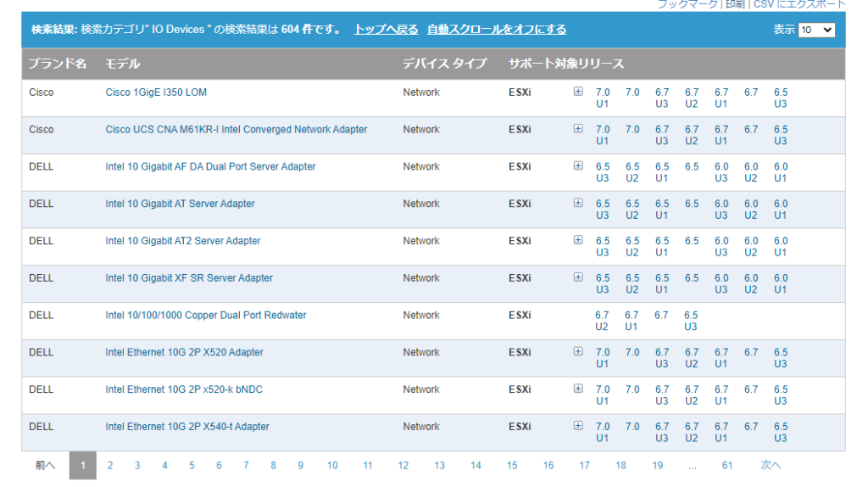Expand releases for Intel 10 Gigabit AT Server Adapter

tap(578, 203)
